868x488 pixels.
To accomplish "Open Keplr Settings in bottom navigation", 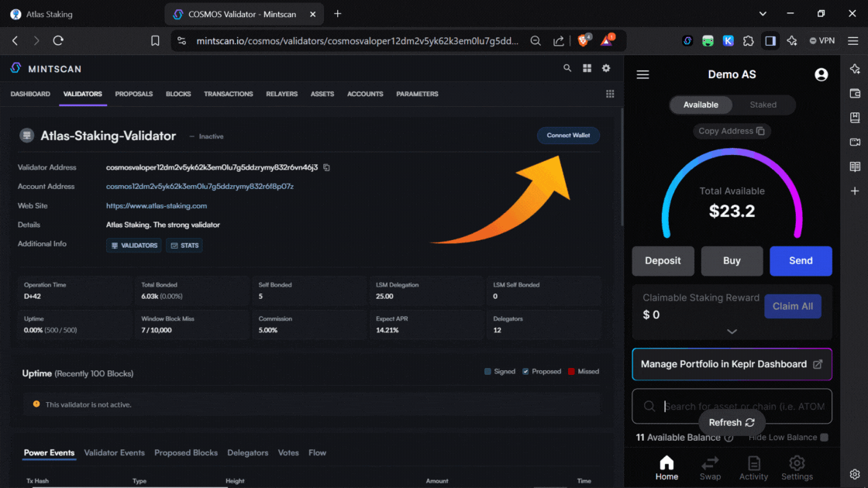I will coord(797,468).
